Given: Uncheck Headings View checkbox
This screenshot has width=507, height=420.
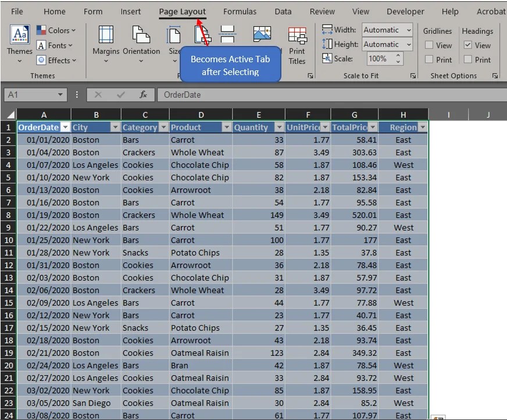Looking at the screenshot, I should [x=467, y=45].
